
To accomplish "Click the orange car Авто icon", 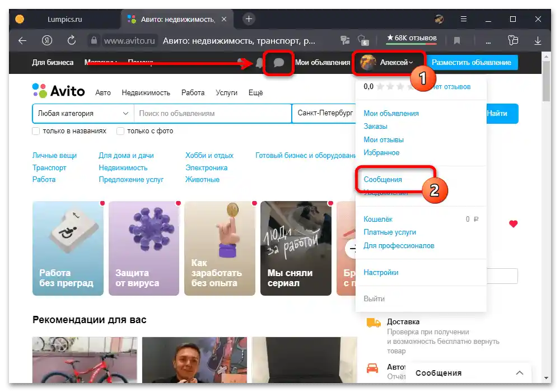I will point(372,368).
